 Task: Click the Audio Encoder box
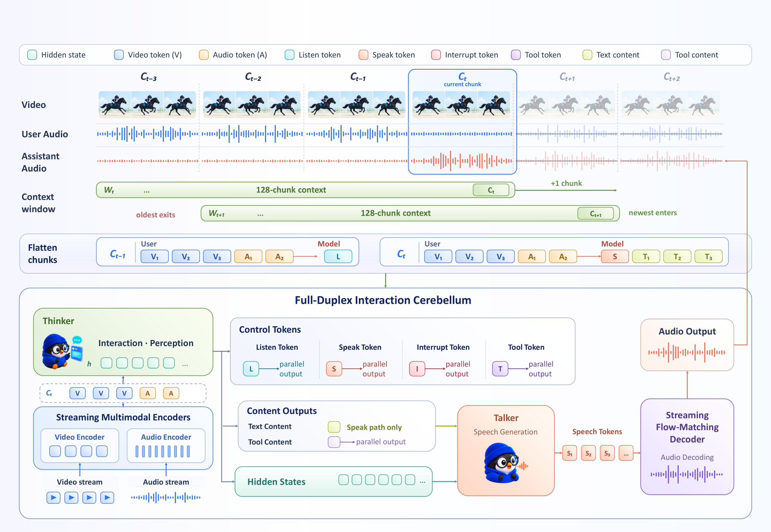pos(166,446)
